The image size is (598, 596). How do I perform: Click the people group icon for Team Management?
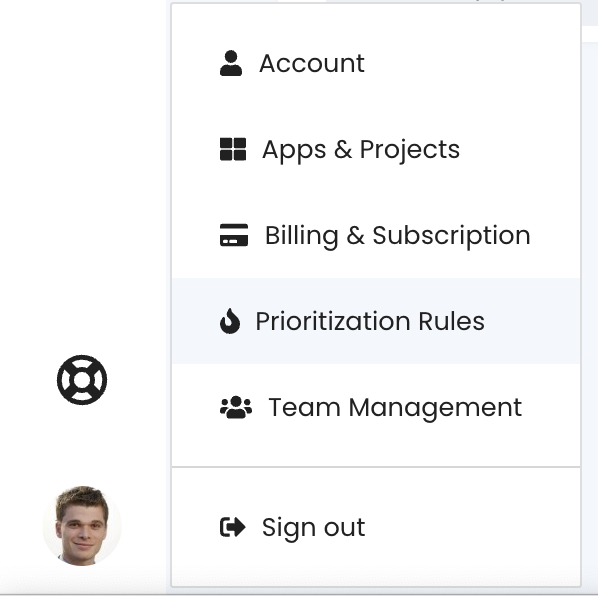[x=236, y=407]
